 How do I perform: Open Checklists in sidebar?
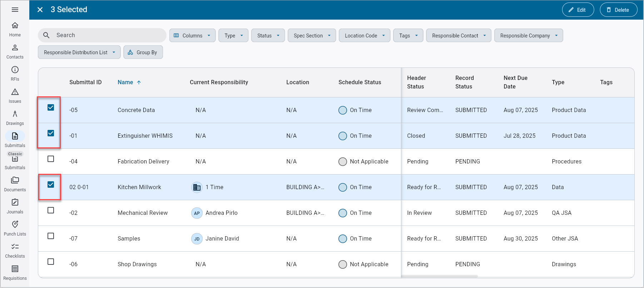pyautogui.click(x=15, y=251)
